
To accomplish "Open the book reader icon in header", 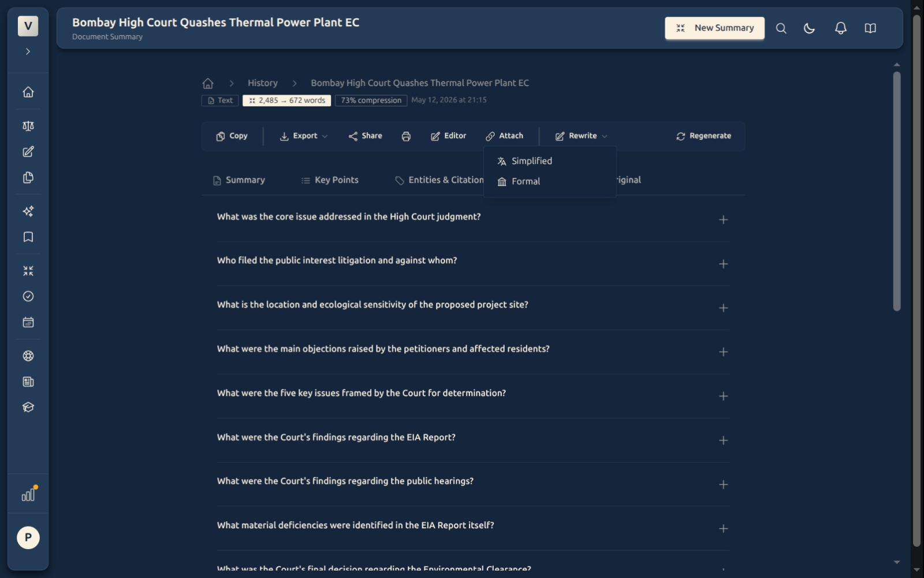I will [x=870, y=28].
